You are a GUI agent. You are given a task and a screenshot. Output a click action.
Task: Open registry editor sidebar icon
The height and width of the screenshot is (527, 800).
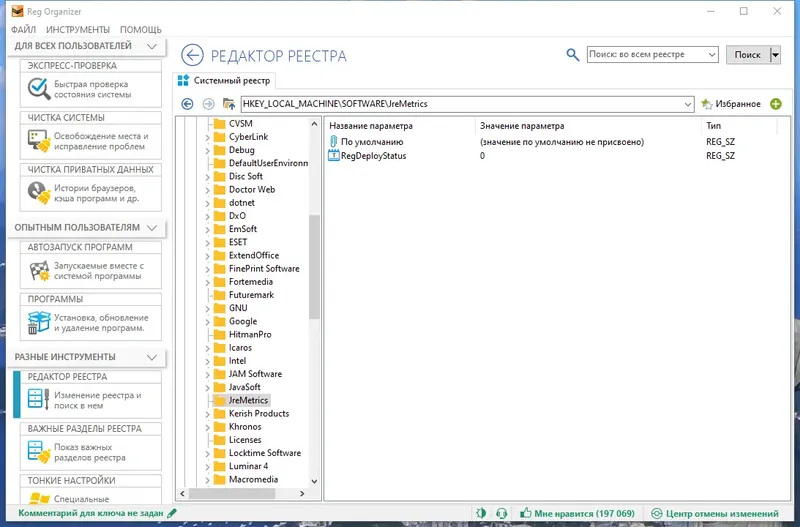[39, 399]
